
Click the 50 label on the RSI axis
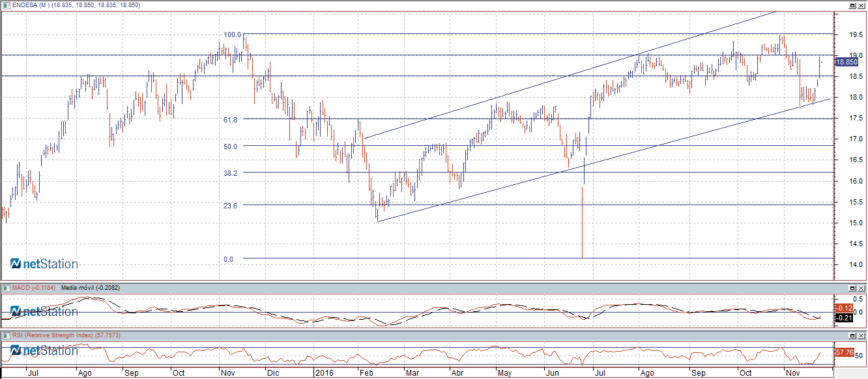pyautogui.click(x=860, y=356)
